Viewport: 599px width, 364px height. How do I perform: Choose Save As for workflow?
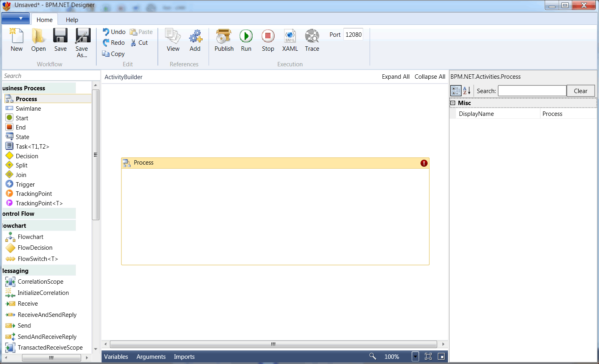(82, 43)
